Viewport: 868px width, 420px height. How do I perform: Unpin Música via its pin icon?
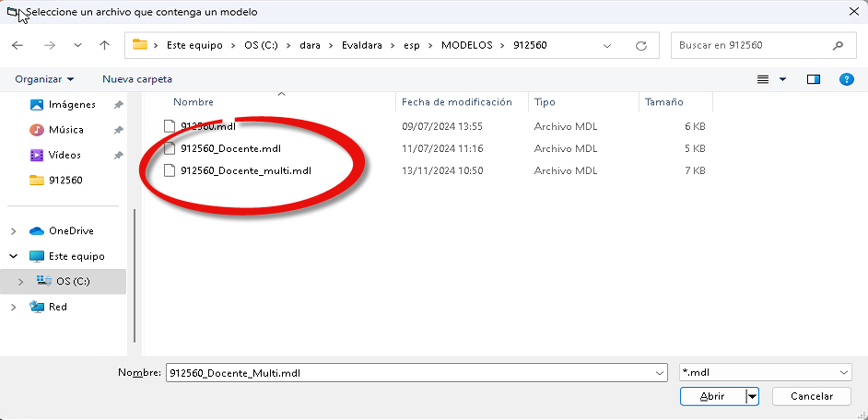118,130
